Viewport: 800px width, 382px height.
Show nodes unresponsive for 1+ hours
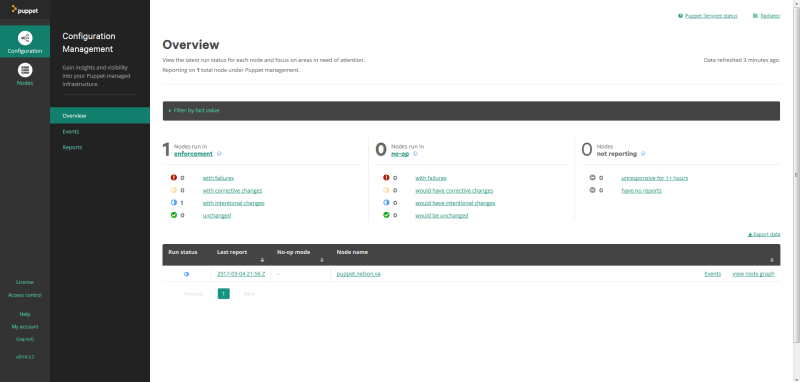[655, 178]
